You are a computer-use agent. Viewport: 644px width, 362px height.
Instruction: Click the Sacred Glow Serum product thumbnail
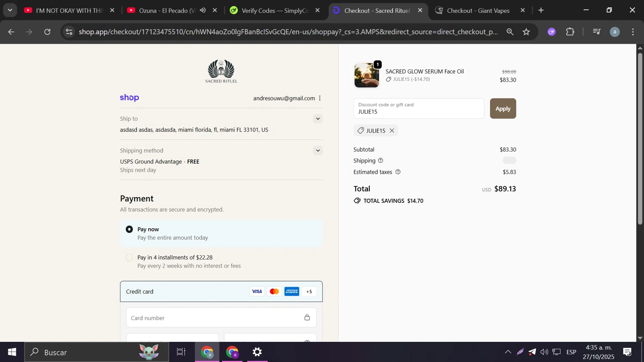[367, 75]
